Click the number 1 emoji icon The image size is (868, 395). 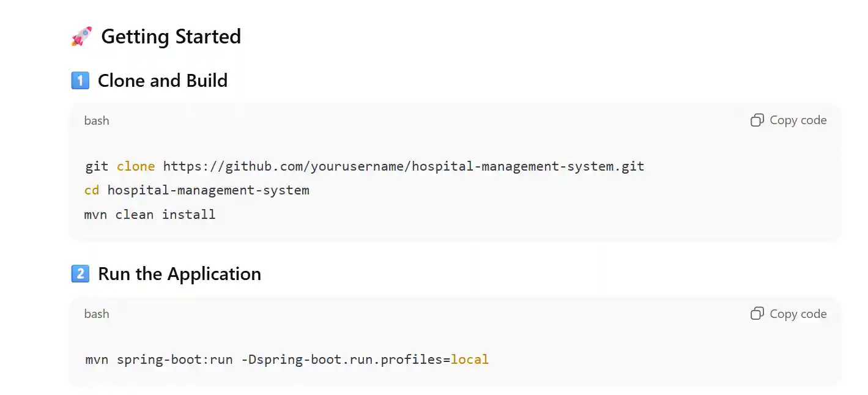pos(80,81)
